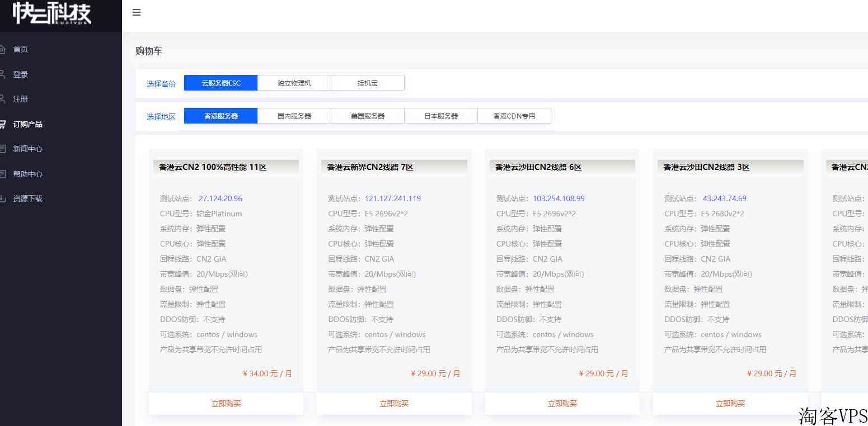Click CPU型号: E5 2680v2*2 in 3区 card
Image resolution: width=868 pixels, height=426 pixels.
tap(704, 214)
